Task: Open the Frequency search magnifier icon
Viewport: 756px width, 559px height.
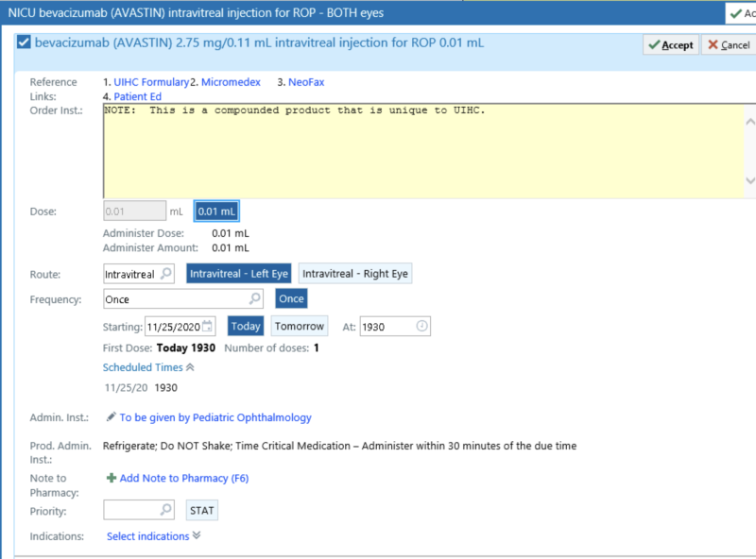Action: (255, 298)
